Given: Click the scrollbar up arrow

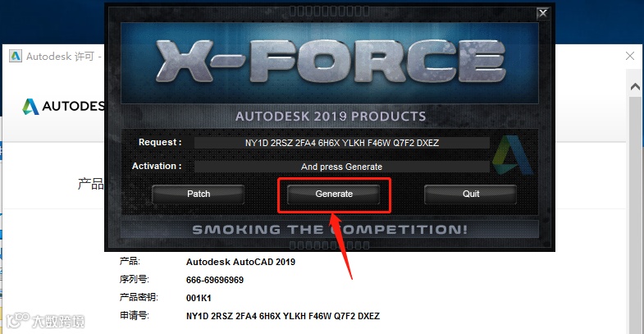Looking at the screenshot, I should (635, 87).
